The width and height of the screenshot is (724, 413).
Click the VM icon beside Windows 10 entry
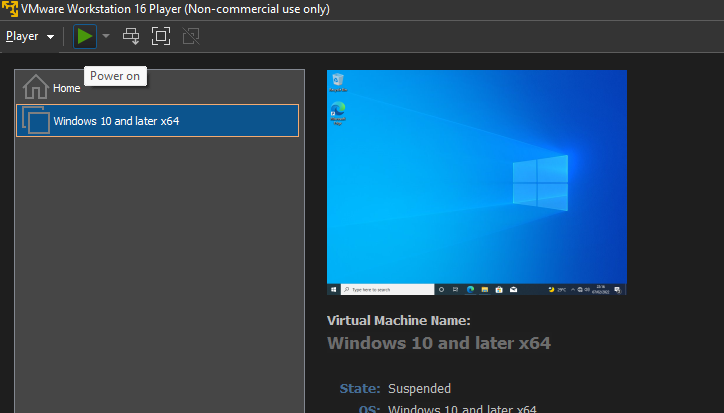pyautogui.click(x=36, y=121)
